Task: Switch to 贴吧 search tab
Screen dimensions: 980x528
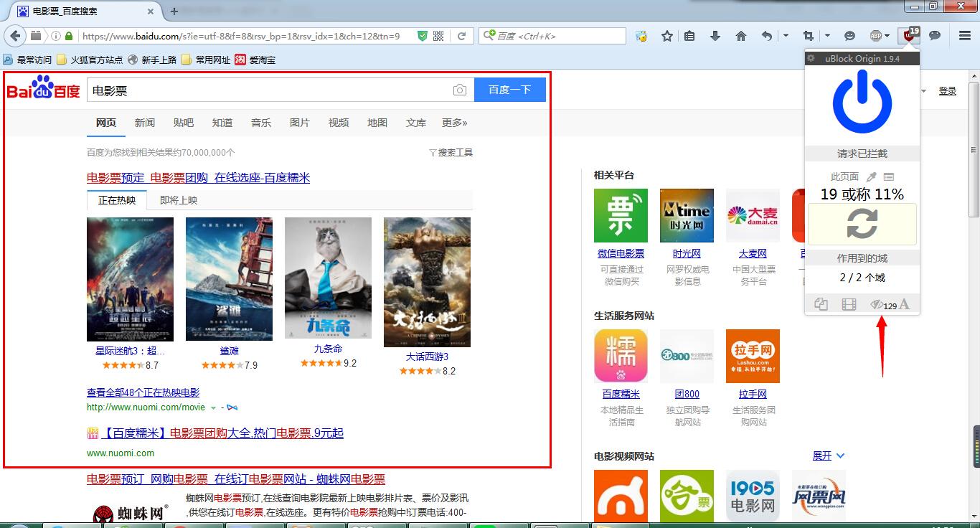Action: tap(184, 123)
